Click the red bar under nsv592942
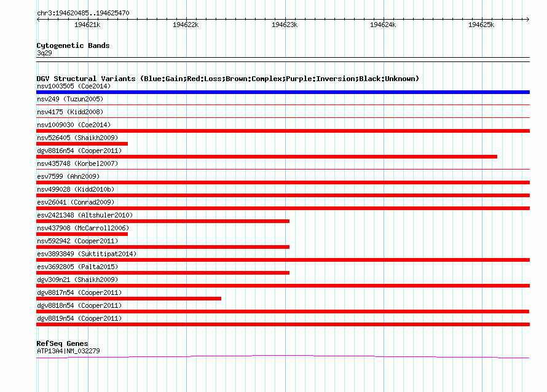The width and height of the screenshot is (547, 392). pyautogui.click(x=163, y=247)
